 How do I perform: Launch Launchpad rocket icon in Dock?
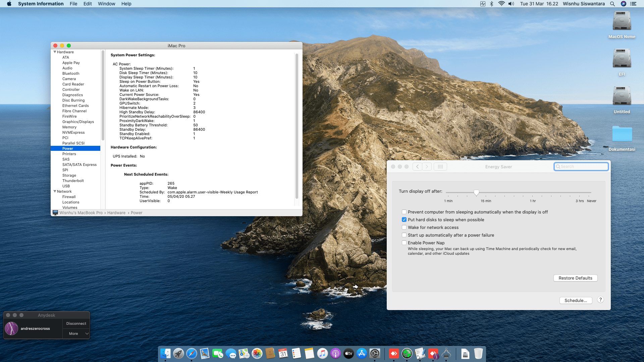(x=178, y=353)
